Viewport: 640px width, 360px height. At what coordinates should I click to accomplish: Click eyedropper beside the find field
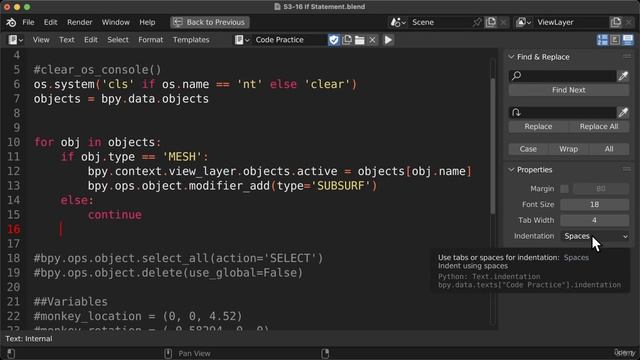click(623, 76)
